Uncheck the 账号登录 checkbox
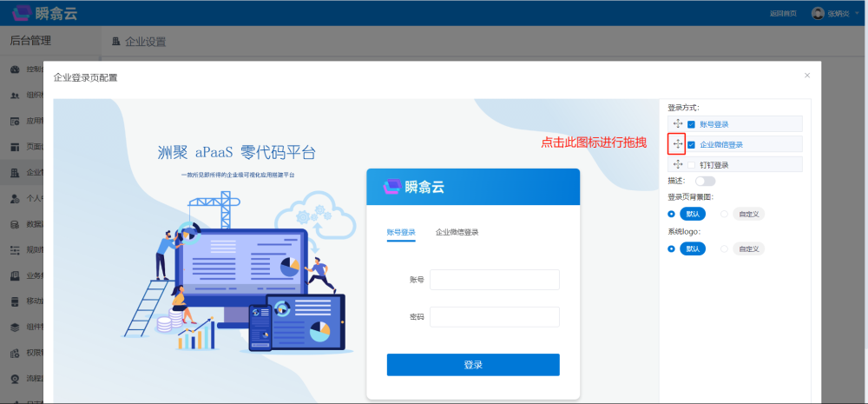 point(692,124)
